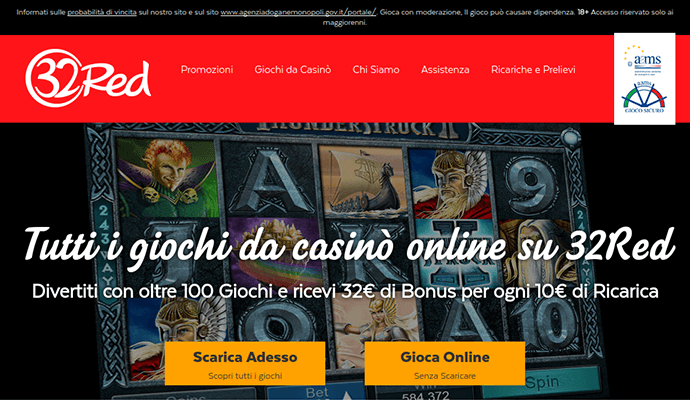Open Ricariche e Prelievi
This screenshot has width=690, height=400.
coord(533,70)
